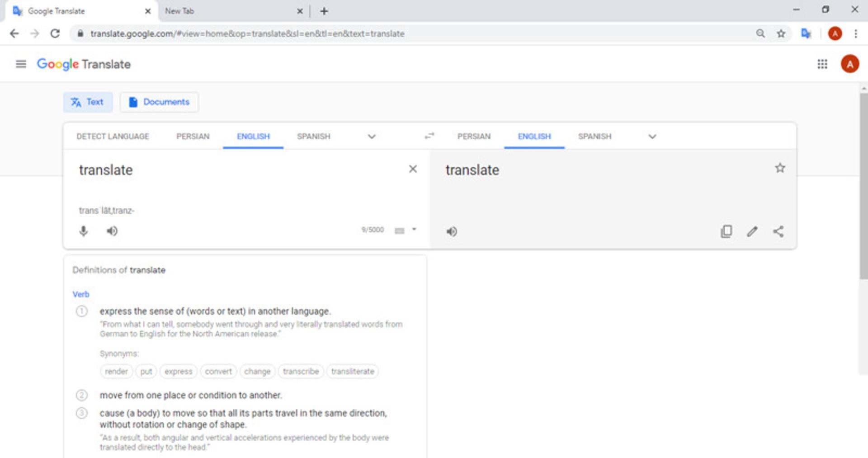Reload the current page

tap(55, 33)
